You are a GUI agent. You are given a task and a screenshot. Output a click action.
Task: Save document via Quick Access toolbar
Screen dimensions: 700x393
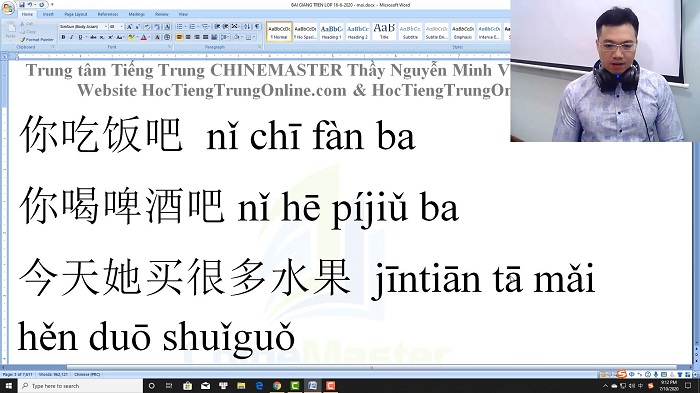(22, 5)
